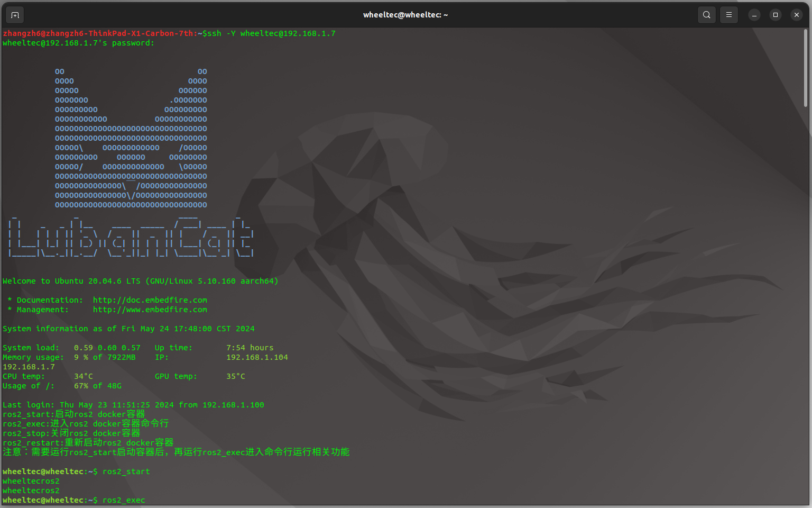This screenshot has width=812, height=508.
Task: Click the System load value 0.59 0.60 0.57
Action: click(107, 348)
